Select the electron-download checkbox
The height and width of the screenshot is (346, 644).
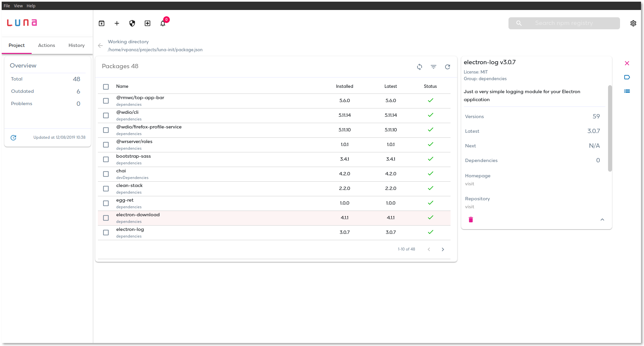(106, 218)
